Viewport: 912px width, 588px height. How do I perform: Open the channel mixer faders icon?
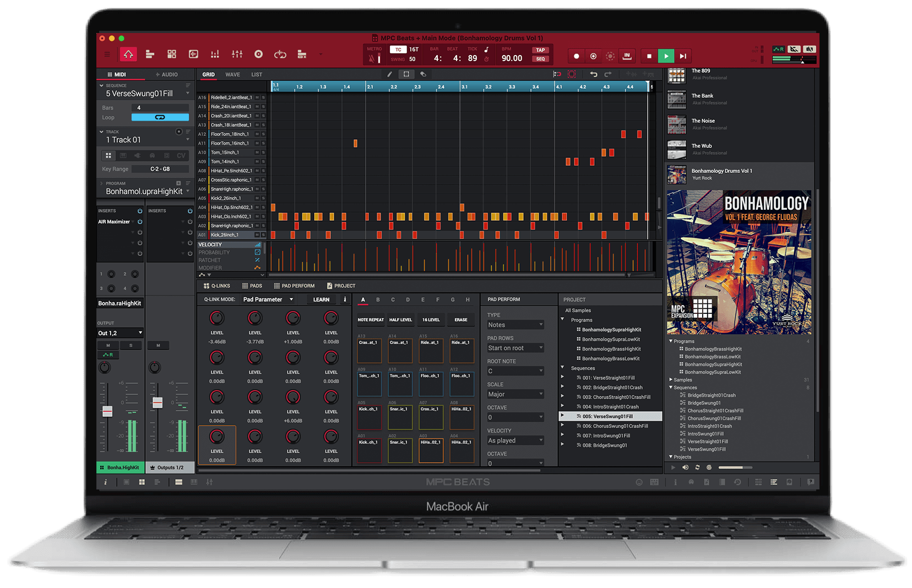(x=237, y=54)
